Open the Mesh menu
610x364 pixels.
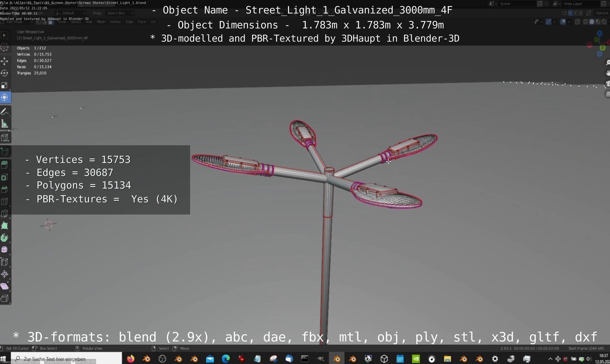(101, 22)
